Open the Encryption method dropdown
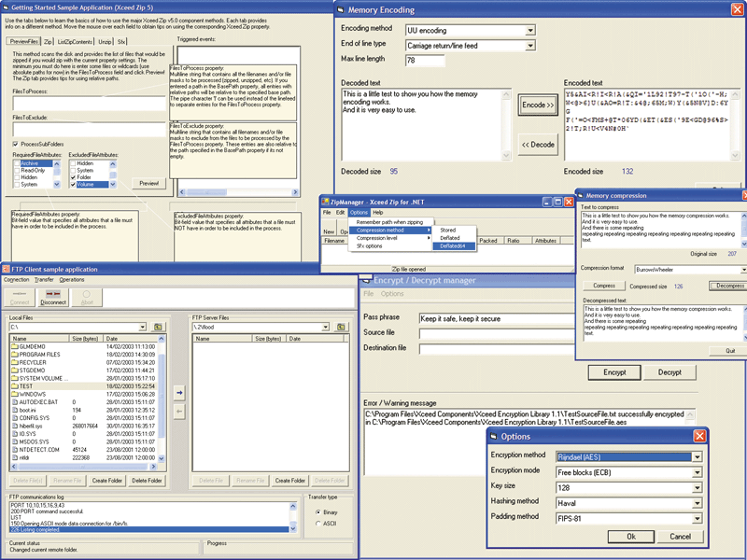The width and height of the screenshot is (747, 560). pyautogui.click(x=697, y=457)
